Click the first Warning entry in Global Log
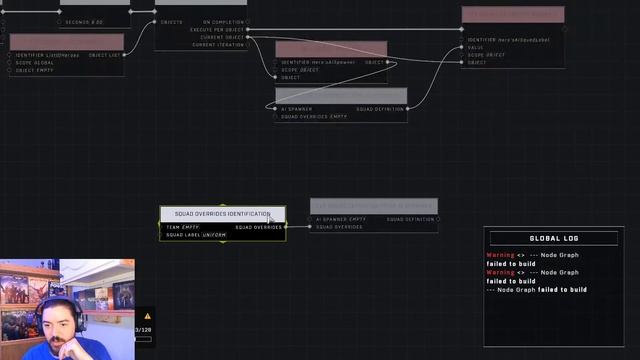 pos(533,259)
